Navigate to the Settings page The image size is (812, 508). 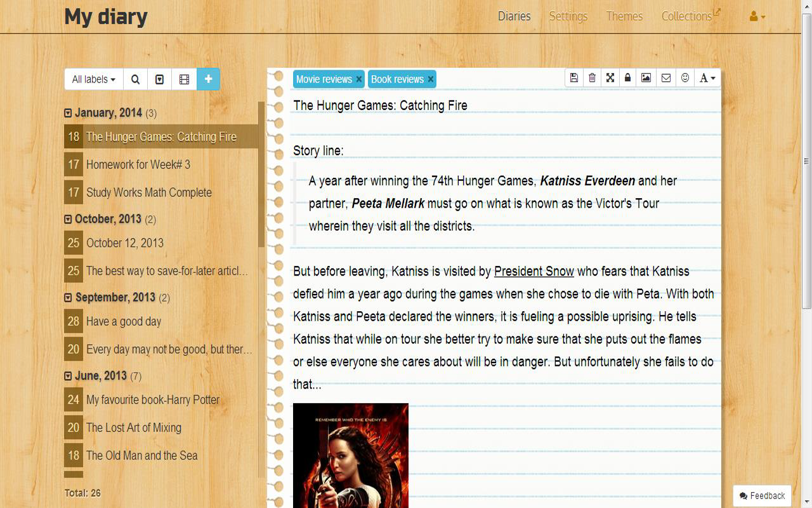(568, 17)
